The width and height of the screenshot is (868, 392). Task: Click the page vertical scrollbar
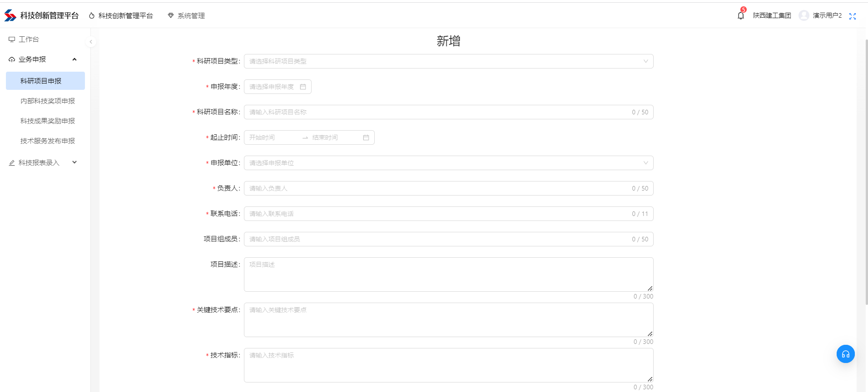(x=866, y=172)
